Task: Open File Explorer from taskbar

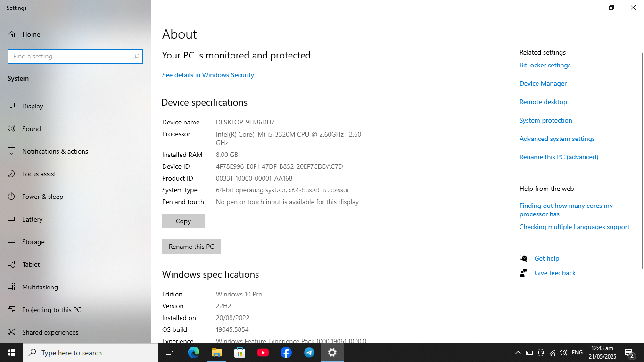Action: point(216,353)
